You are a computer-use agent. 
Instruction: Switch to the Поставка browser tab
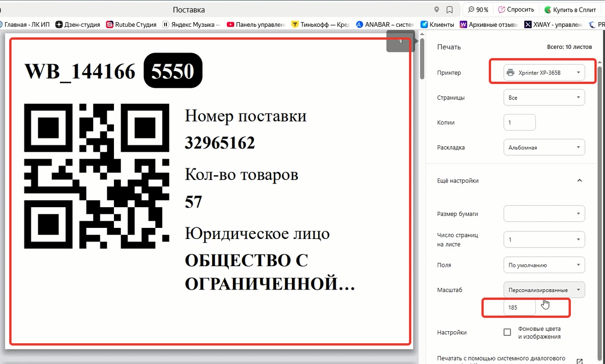[x=189, y=9]
